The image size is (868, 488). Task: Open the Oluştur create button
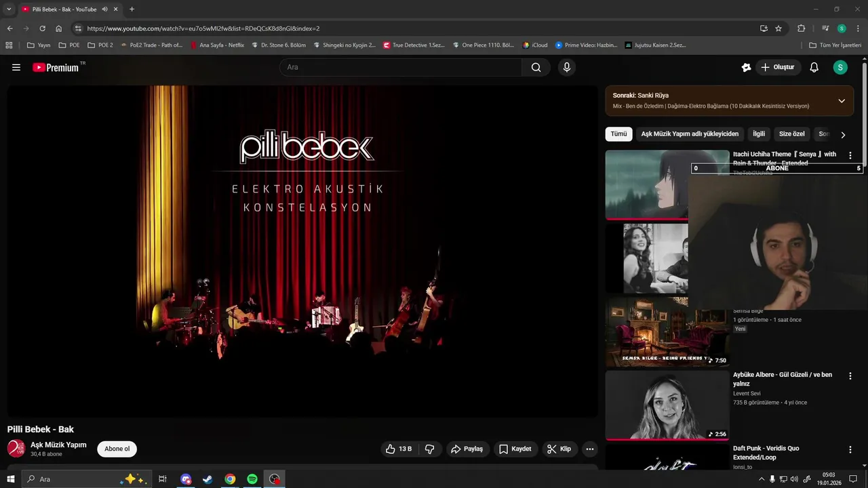click(778, 67)
